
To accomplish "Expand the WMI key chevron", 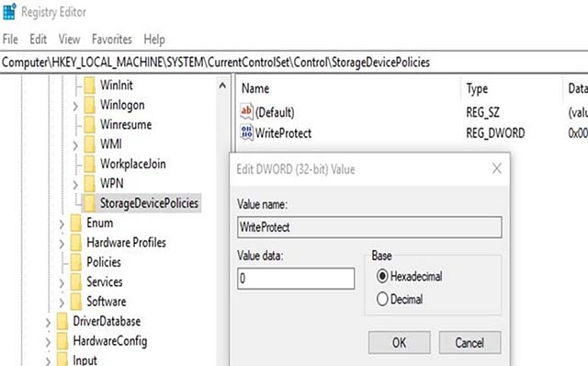I will tap(75, 145).
